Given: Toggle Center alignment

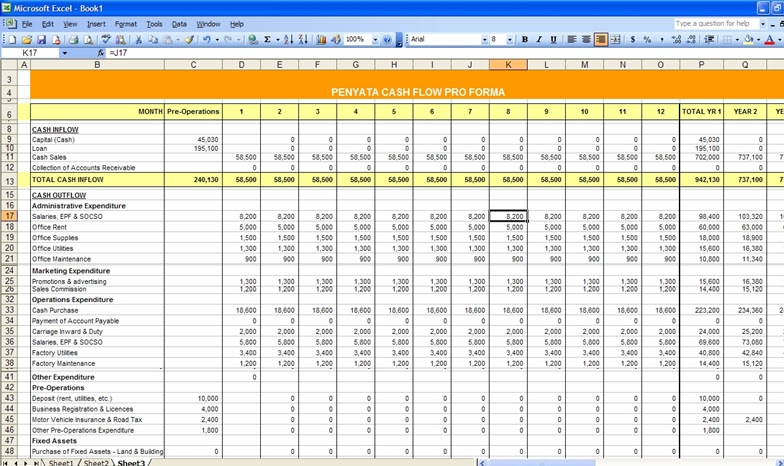Looking at the screenshot, I should [x=586, y=40].
